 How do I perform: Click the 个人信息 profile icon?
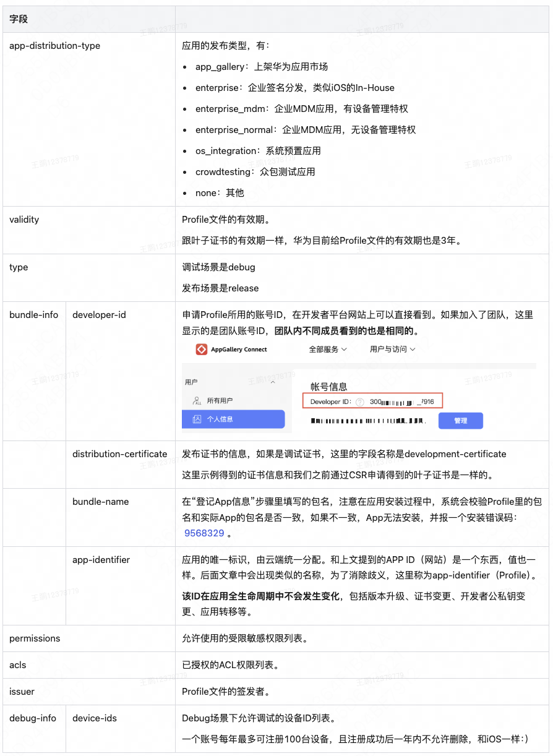click(197, 419)
